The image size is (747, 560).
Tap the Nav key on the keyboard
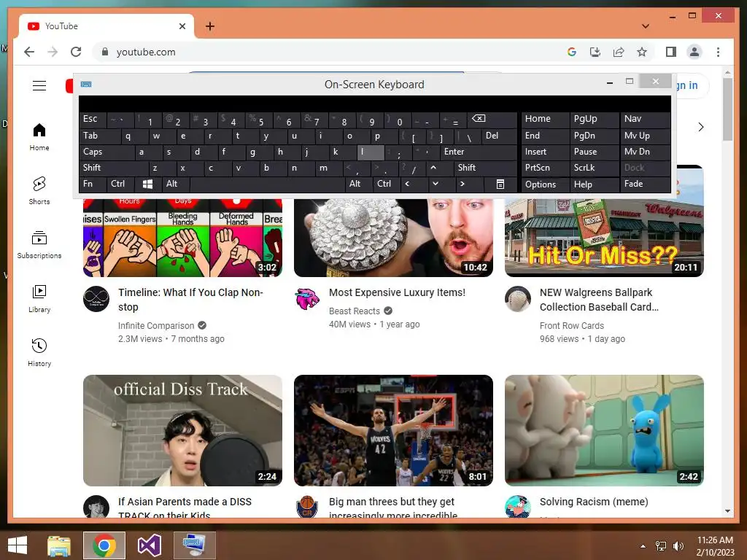pos(645,119)
